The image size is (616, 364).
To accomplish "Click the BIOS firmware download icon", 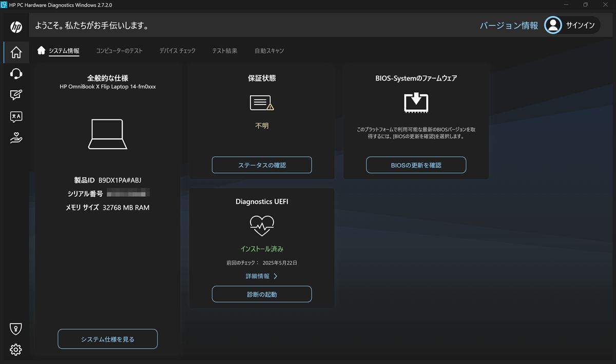I will point(416,103).
